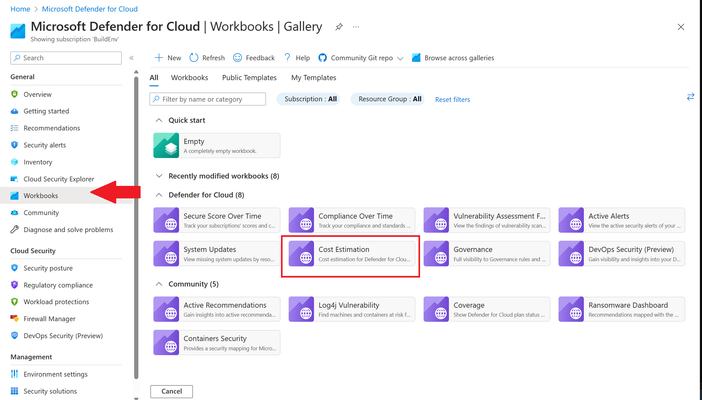Click the Community sidebar icon
This screenshot has height=400, width=702.
(14, 213)
